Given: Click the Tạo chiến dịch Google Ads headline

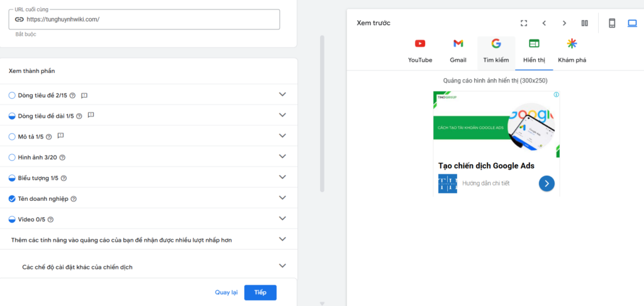Looking at the screenshot, I should pos(486,166).
